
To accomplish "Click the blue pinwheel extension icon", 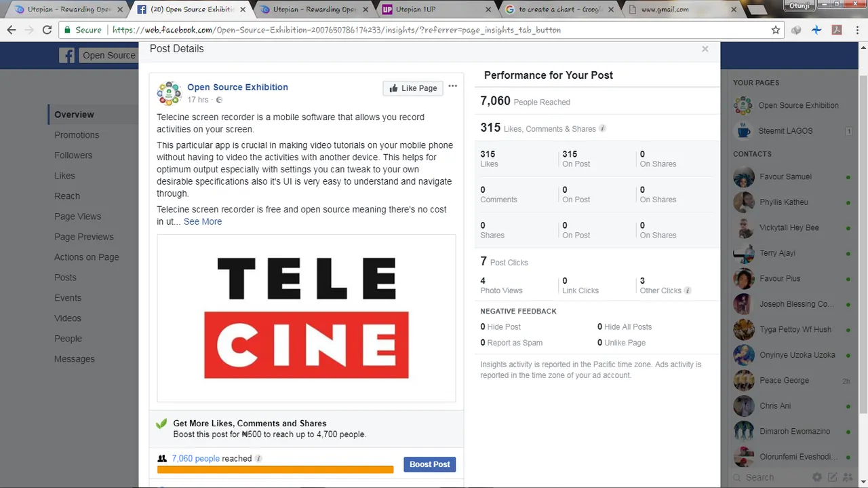I will 816,30.
